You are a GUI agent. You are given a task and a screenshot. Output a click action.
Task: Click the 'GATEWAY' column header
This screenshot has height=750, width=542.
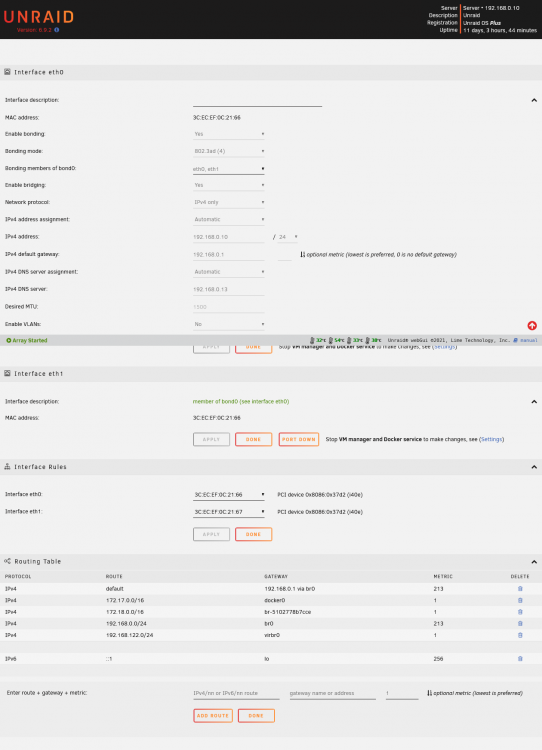coord(276,576)
